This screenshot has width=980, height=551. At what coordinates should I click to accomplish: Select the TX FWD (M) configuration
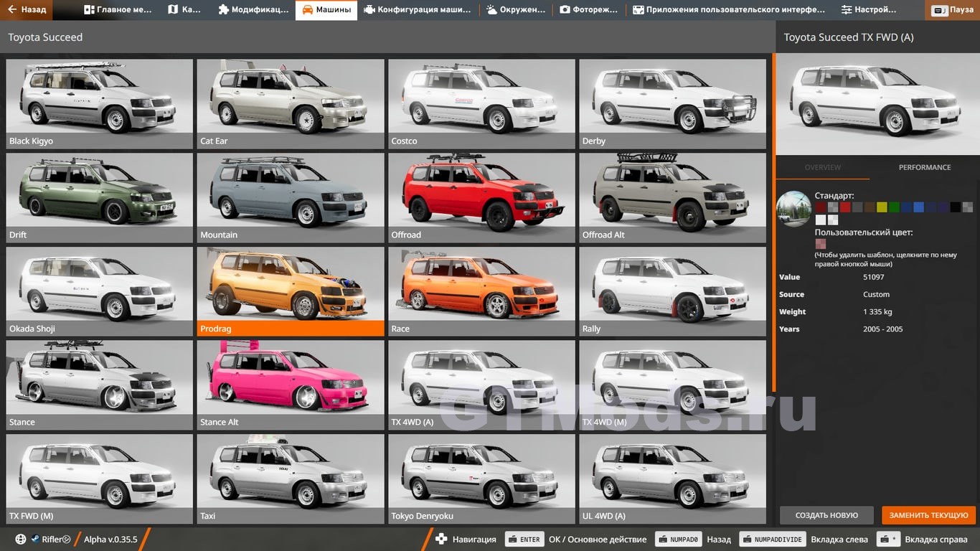100,479
